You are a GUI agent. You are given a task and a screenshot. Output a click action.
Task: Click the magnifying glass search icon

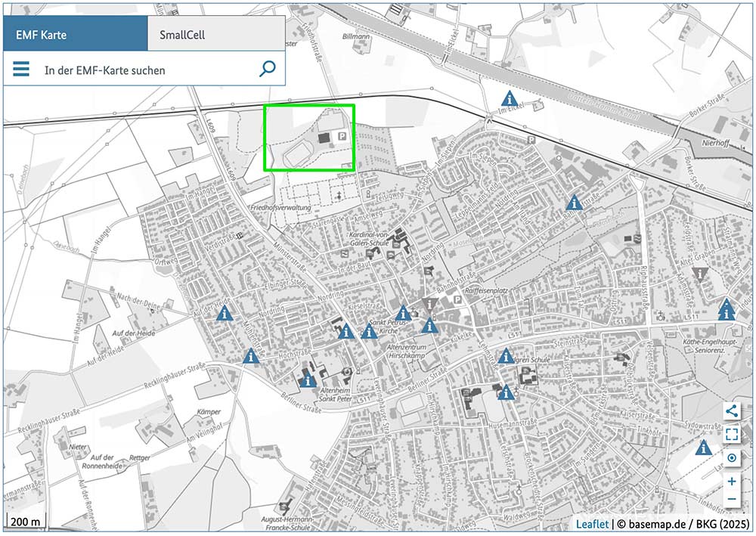click(x=268, y=70)
